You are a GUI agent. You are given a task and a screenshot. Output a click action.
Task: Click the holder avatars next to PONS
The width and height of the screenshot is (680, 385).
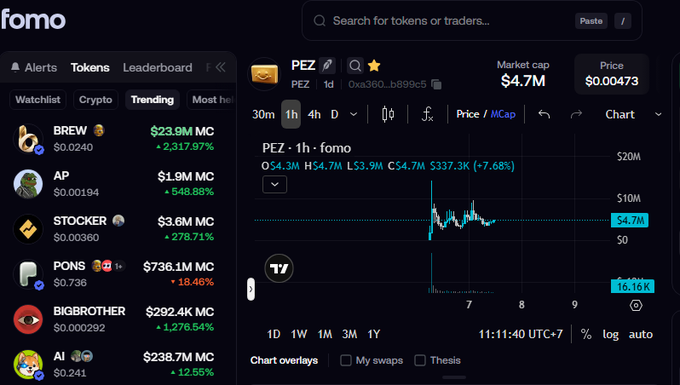pyautogui.click(x=108, y=266)
